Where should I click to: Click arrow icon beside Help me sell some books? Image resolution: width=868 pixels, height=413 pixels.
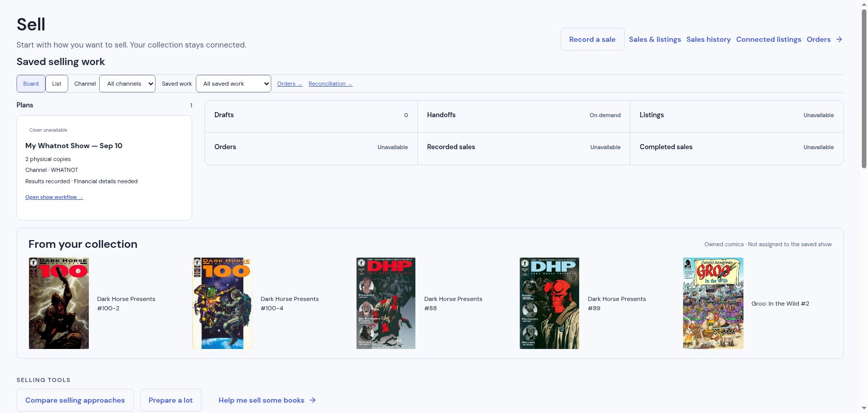click(x=313, y=400)
